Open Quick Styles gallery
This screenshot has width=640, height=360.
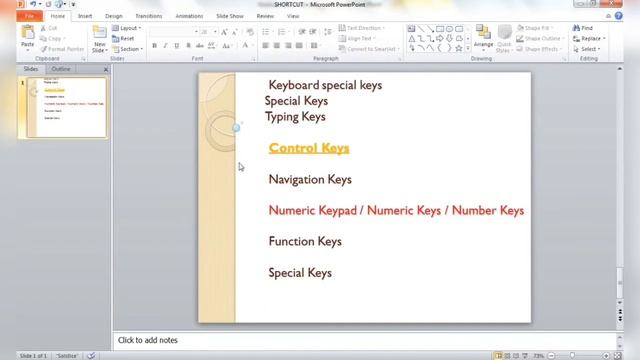point(504,38)
